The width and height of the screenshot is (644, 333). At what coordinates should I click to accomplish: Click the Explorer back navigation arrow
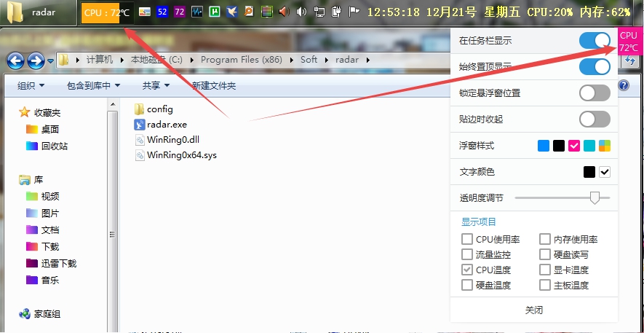coord(15,60)
